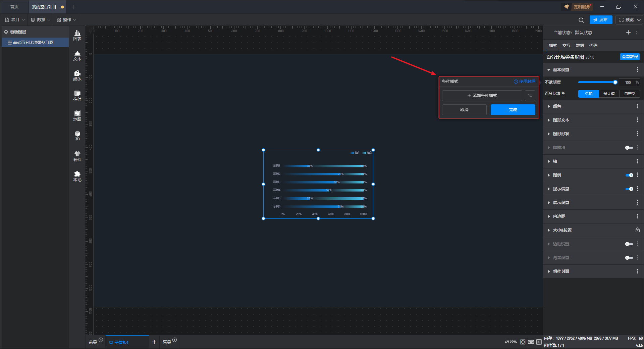Open the 项目 menu

click(15, 20)
